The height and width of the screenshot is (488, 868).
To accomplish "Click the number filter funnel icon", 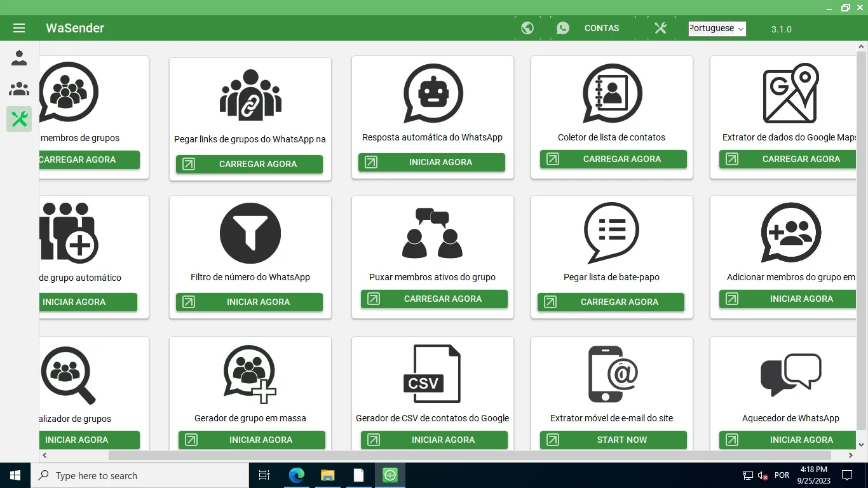I will pos(250,233).
